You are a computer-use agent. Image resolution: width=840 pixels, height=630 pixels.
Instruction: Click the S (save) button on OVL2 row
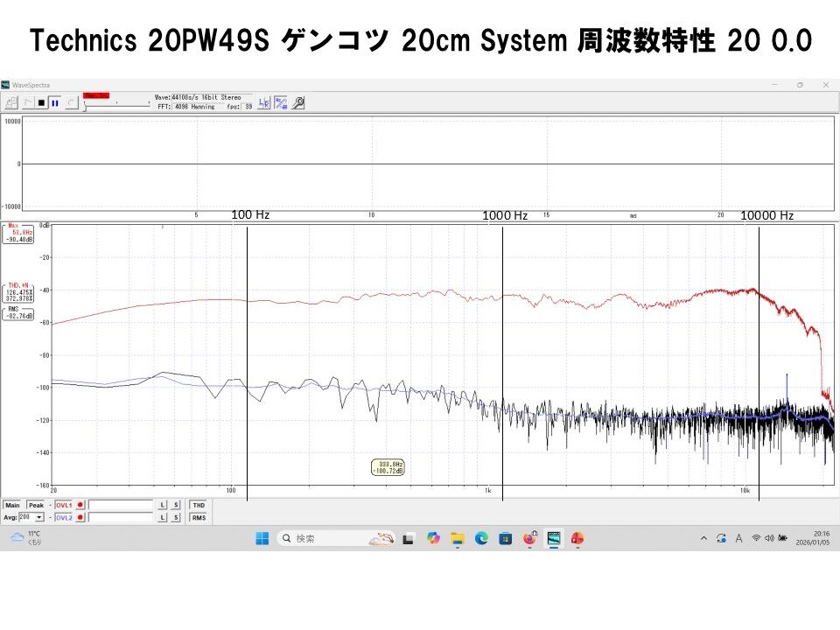tap(176, 517)
